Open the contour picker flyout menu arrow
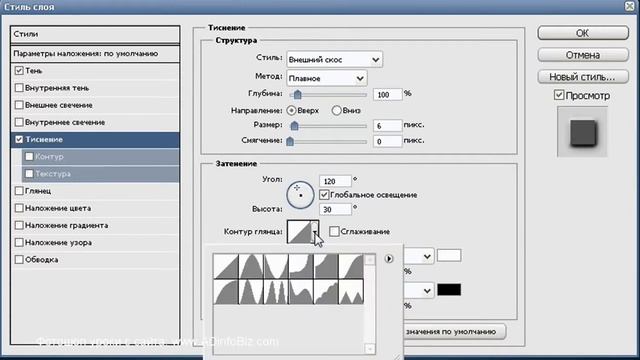Screen dimensions: 640x360 (x=389, y=258)
